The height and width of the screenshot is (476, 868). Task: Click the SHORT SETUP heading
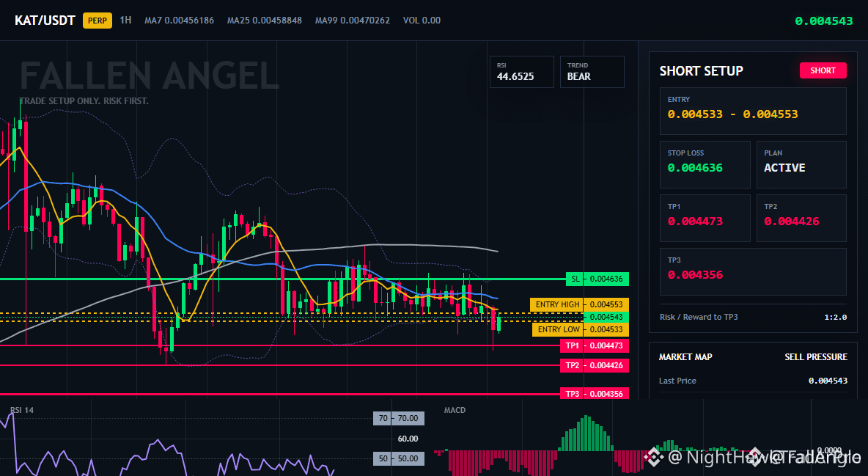coord(701,71)
